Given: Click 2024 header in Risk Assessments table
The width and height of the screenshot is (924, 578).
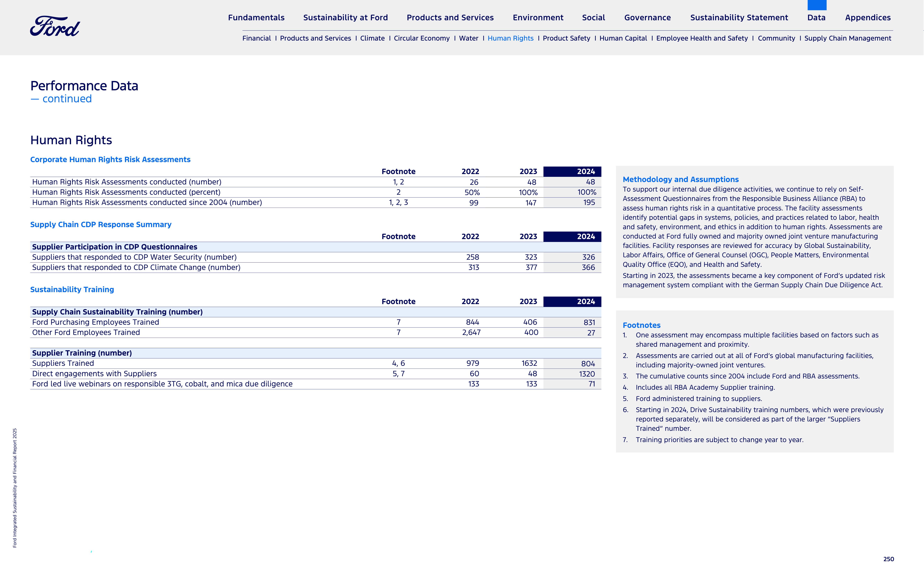Looking at the screenshot, I should pyautogui.click(x=572, y=172).
